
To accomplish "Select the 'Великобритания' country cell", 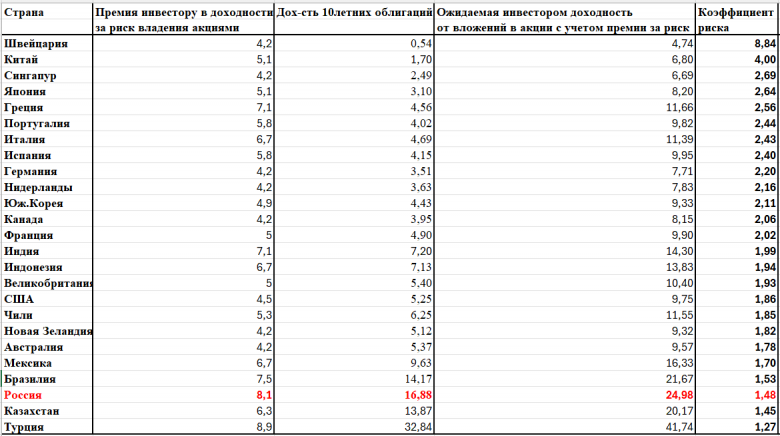I will pyautogui.click(x=48, y=283).
